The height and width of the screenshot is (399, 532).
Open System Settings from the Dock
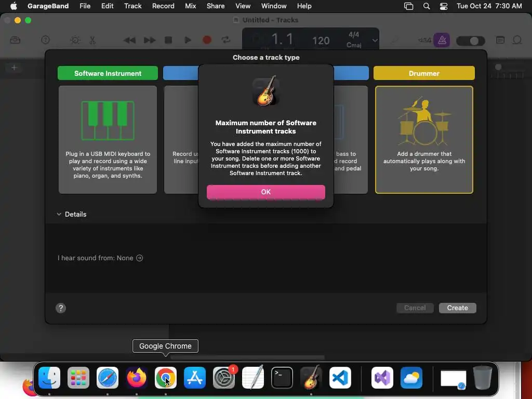click(x=224, y=377)
